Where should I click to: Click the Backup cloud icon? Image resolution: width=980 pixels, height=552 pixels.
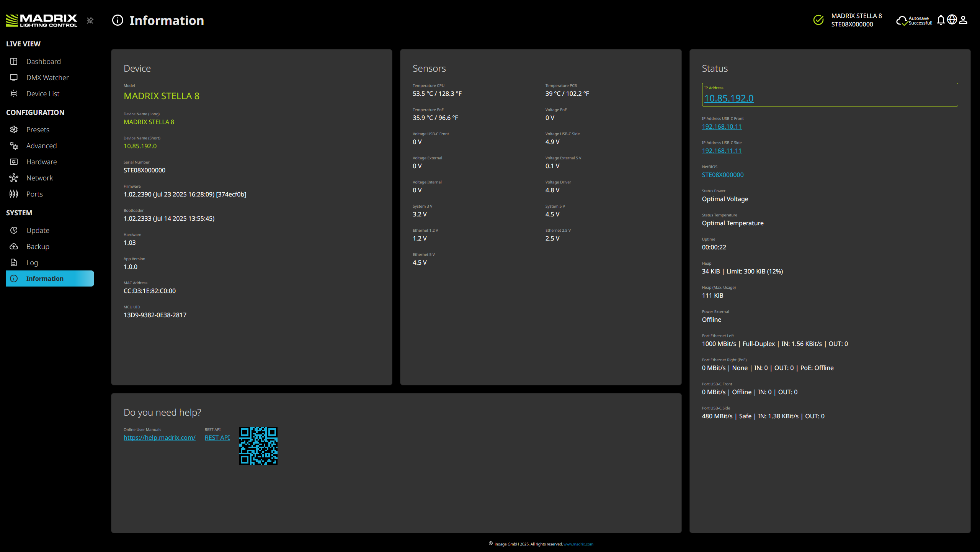pos(14,246)
